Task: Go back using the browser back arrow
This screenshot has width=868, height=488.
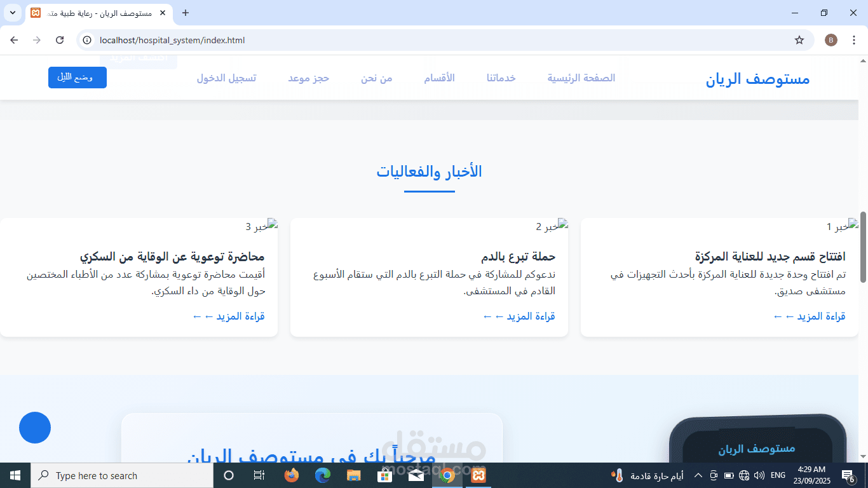Action: click(x=14, y=40)
